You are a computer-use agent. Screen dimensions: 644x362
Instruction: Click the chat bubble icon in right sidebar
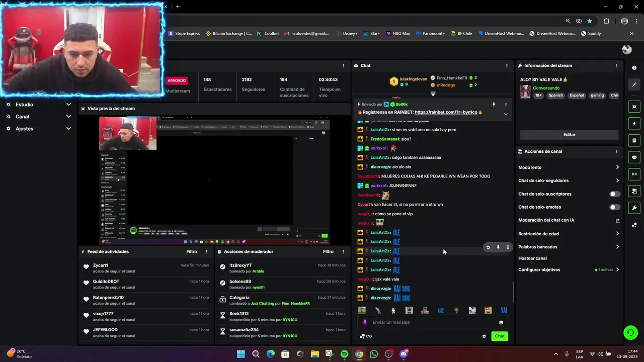(x=634, y=157)
